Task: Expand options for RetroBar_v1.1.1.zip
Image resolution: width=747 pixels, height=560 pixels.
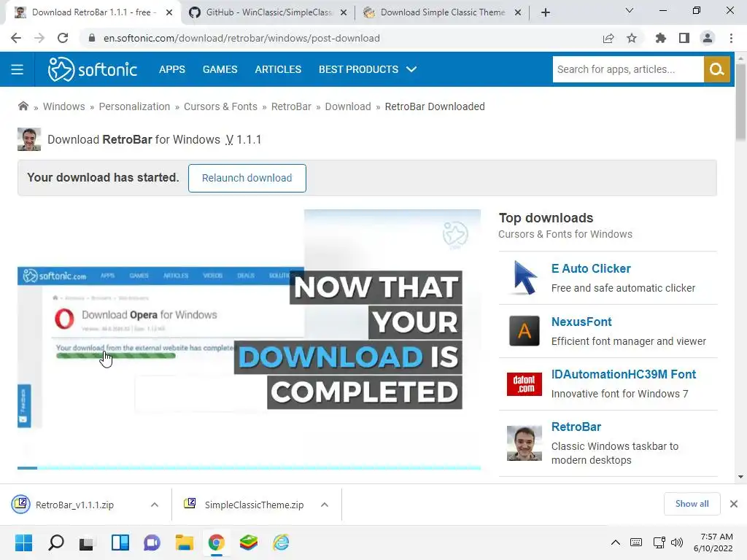Action: pos(155,505)
